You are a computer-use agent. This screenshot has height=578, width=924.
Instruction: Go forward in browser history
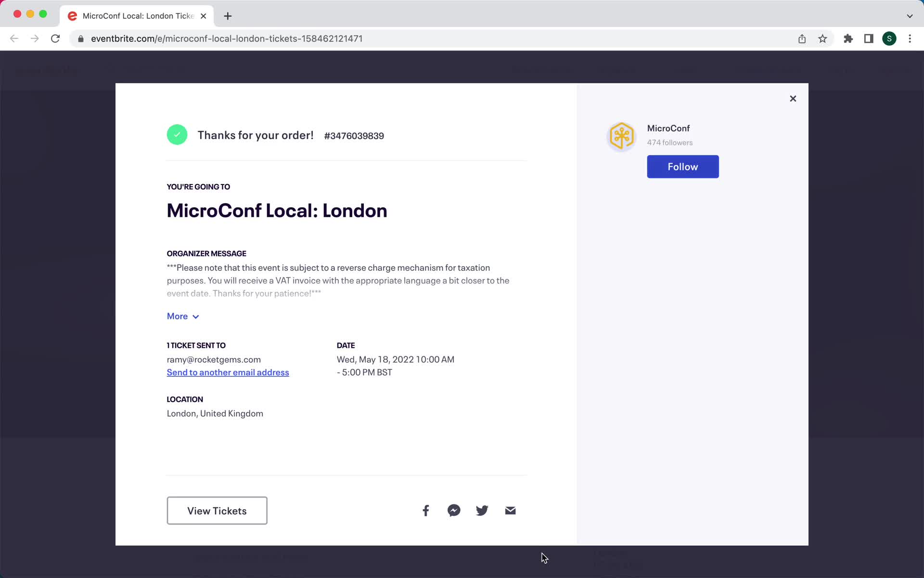tap(35, 39)
